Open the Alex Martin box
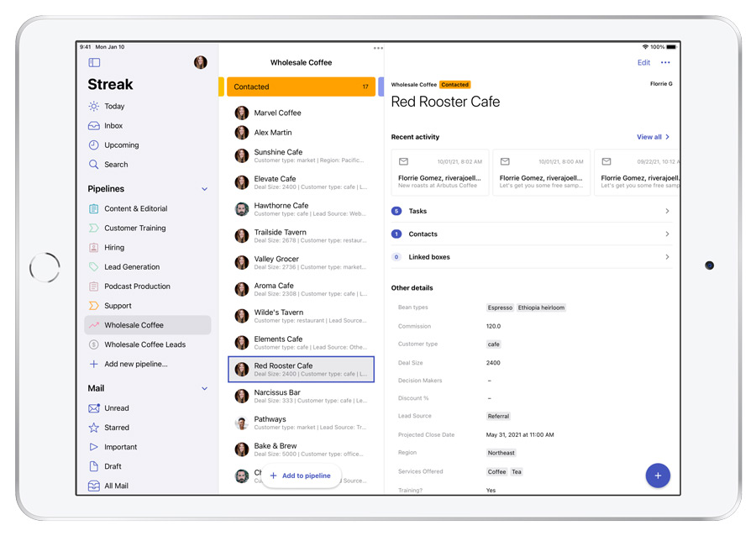The image size is (756, 536). coord(301,133)
